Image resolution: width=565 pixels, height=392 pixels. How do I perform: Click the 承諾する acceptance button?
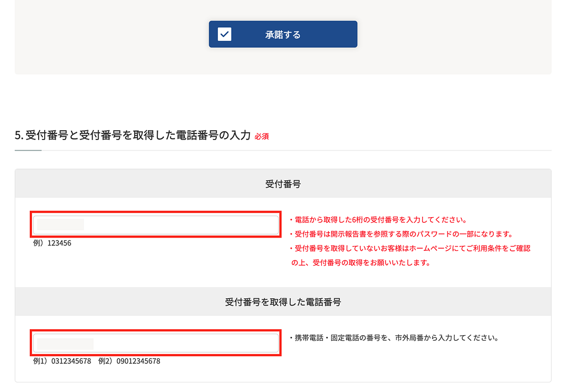pyautogui.click(x=282, y=34)
